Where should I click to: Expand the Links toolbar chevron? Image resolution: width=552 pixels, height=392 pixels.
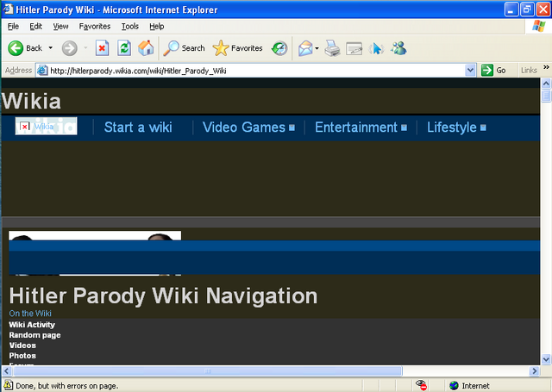(546, 67)
